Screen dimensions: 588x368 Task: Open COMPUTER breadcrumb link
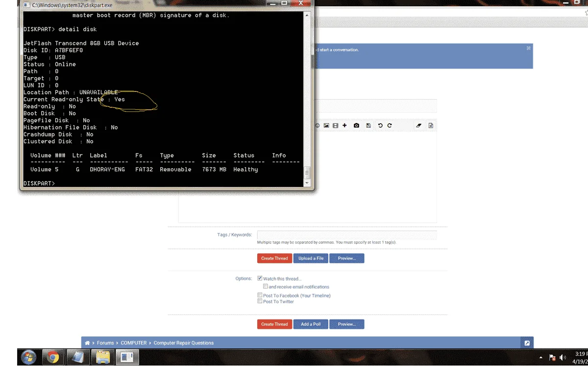134,343
